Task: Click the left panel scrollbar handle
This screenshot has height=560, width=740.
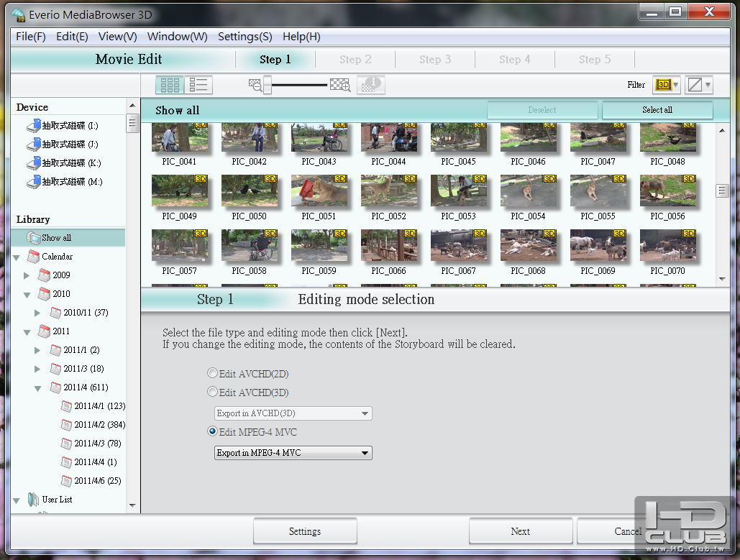Action: 132,124
